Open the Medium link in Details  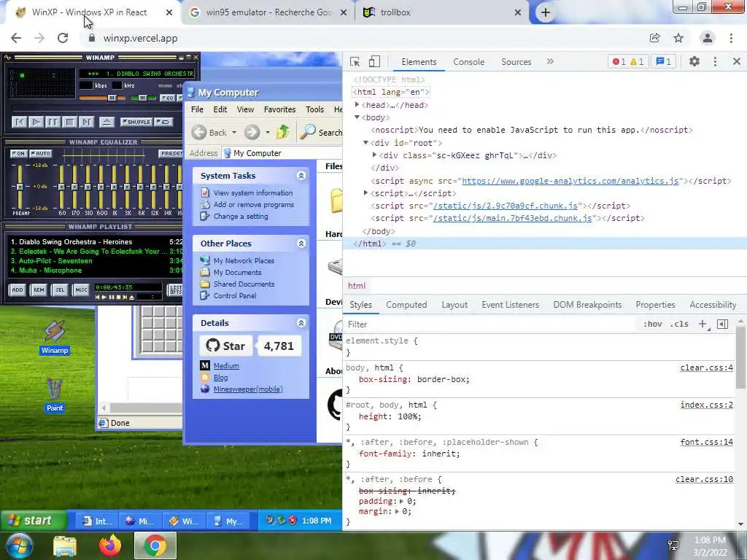pyautogui.click(x=226, y=366)
